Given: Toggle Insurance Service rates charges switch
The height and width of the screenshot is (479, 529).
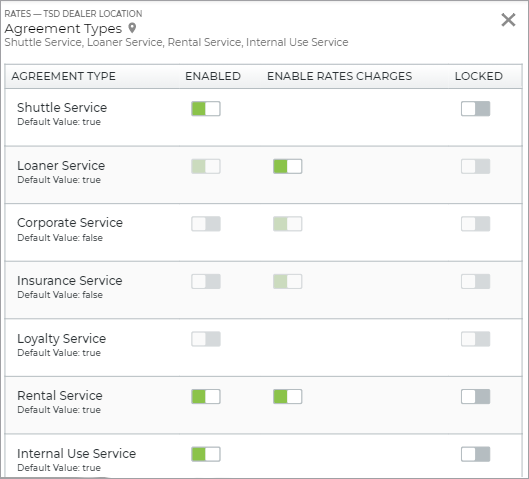Looking at the screenshot, I should pyautogui.click(x=287, y=281).
